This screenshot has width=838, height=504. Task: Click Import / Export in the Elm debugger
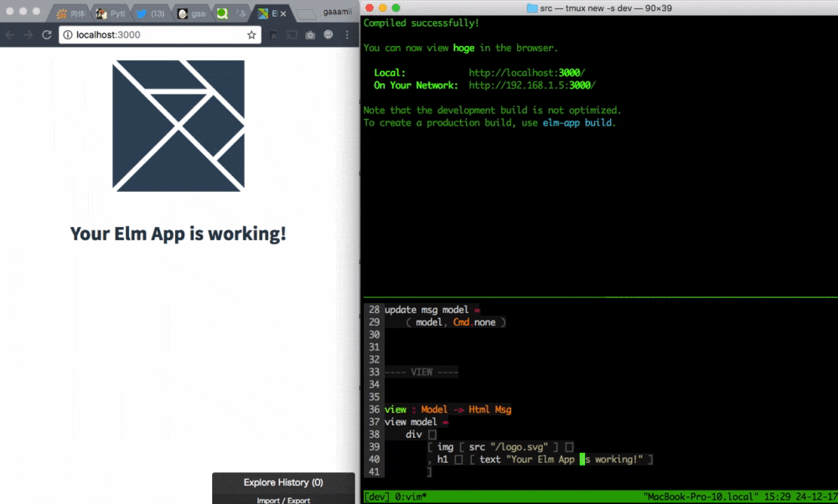pyautogui.click(x=283, y=501)
